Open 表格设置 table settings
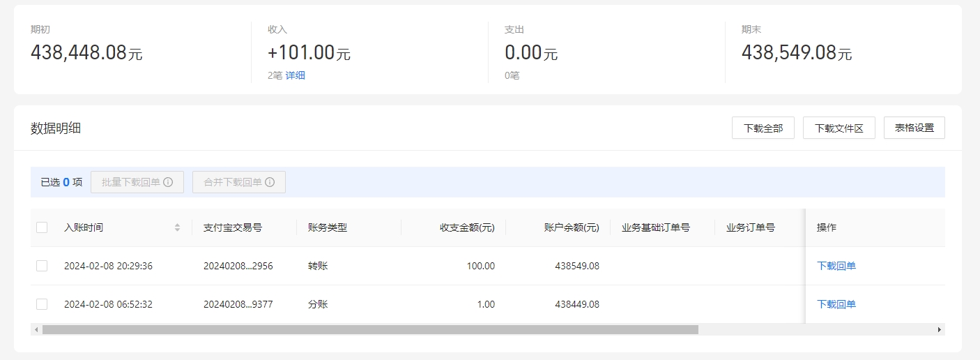 coord(914,128)
